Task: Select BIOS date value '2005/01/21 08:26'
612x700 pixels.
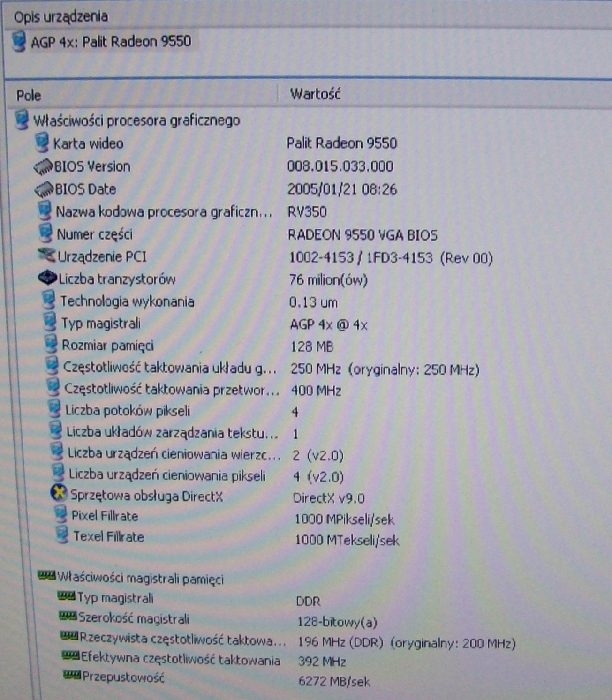Action: coord(342,189)
